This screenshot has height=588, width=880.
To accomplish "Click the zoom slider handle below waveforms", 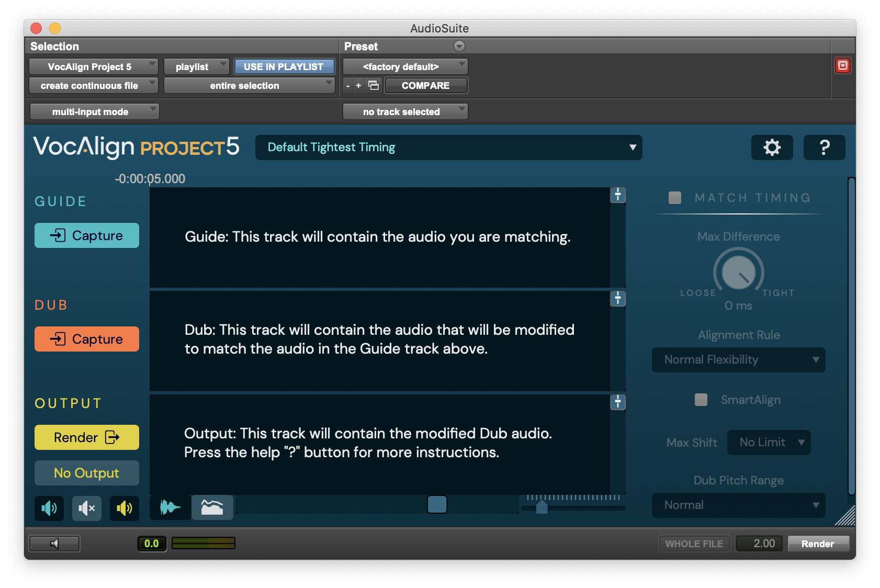I will point(542,506).
